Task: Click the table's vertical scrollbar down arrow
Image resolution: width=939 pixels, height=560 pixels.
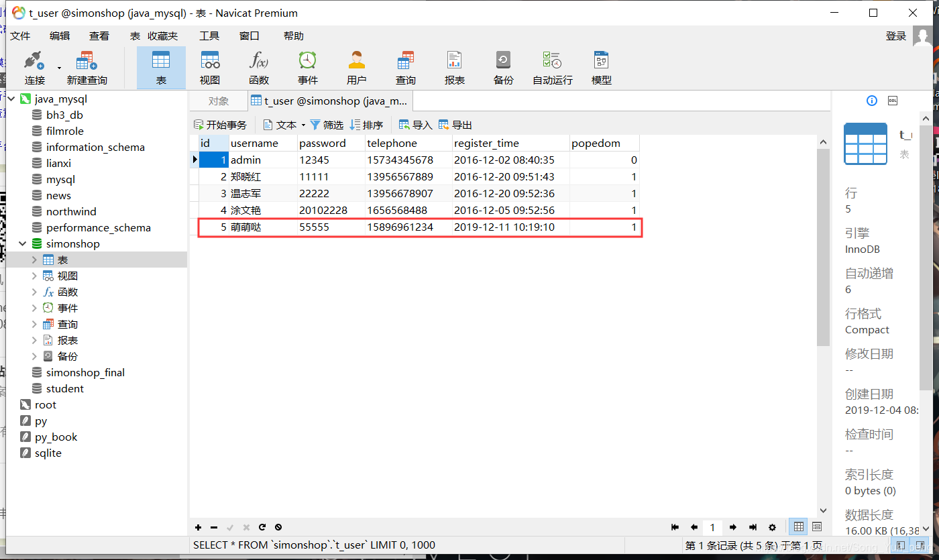Action: coord(824,511)
